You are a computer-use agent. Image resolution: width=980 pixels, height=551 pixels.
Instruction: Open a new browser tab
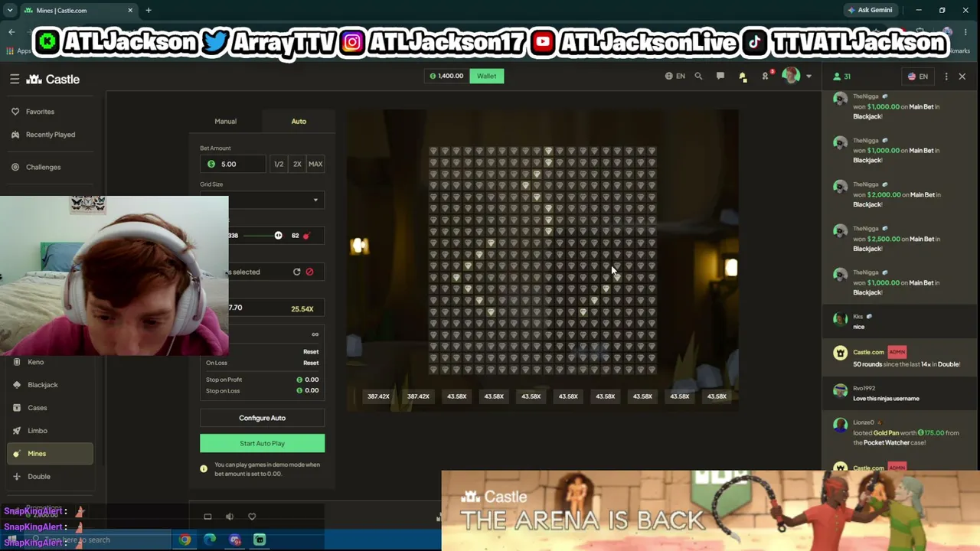[149, 11]
